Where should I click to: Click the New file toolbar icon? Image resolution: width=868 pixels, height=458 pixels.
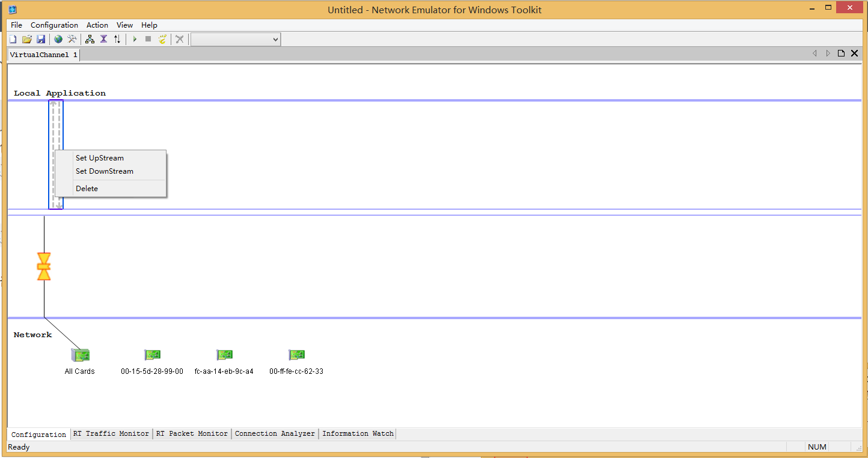[x=13, y=39]
